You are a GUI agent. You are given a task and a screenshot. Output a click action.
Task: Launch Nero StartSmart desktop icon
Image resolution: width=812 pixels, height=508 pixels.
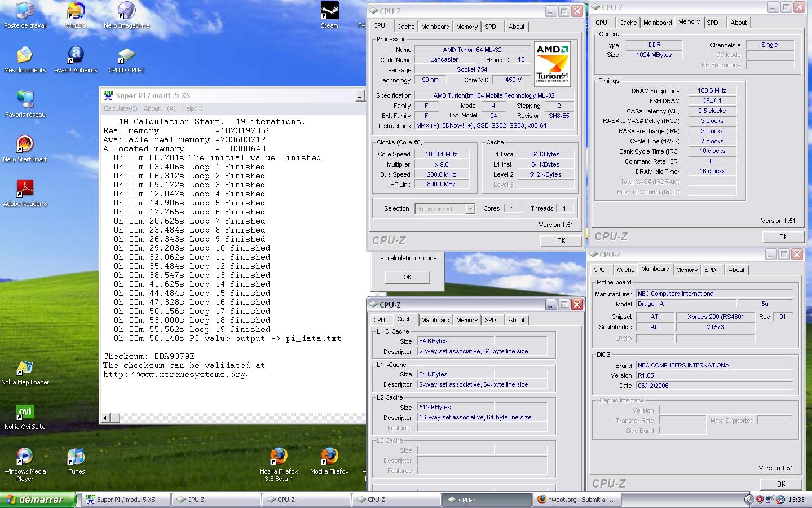click(x=25, y=149)
